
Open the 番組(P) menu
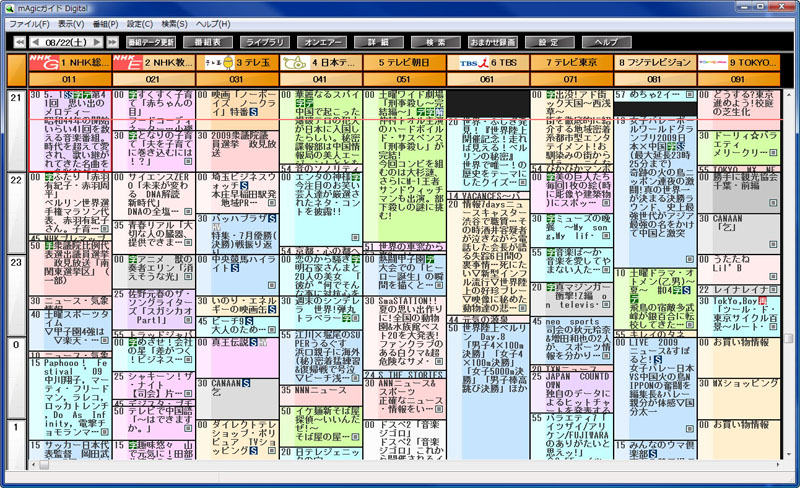pyautogui.click(x=106, y=24)
